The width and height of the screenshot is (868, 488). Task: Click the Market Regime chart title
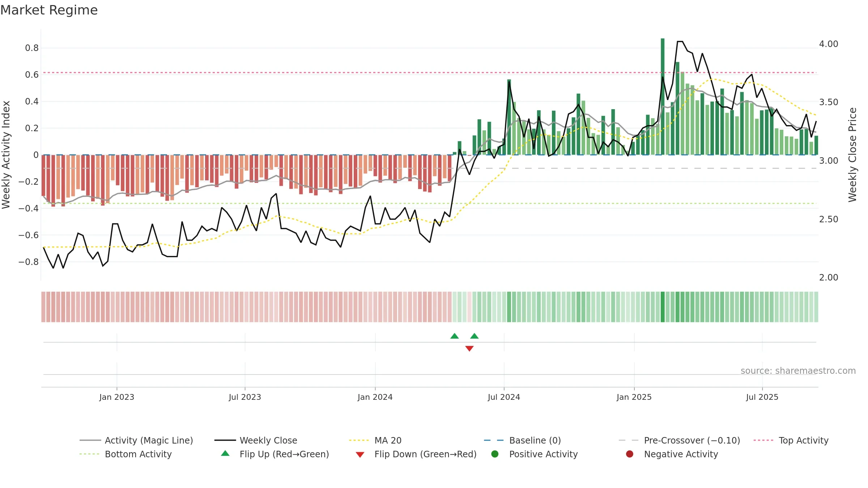(x=49, y=10)
